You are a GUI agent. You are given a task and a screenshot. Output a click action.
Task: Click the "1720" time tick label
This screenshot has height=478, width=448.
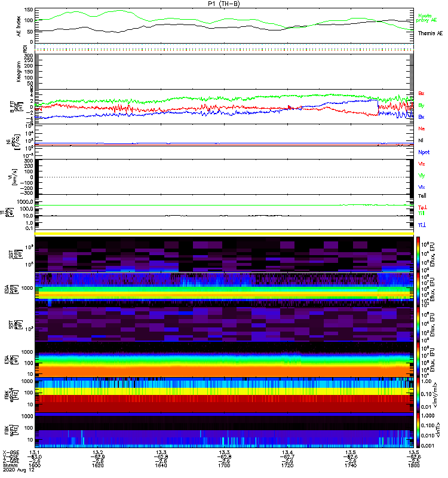pyautogui.click(x=287, y=465)
